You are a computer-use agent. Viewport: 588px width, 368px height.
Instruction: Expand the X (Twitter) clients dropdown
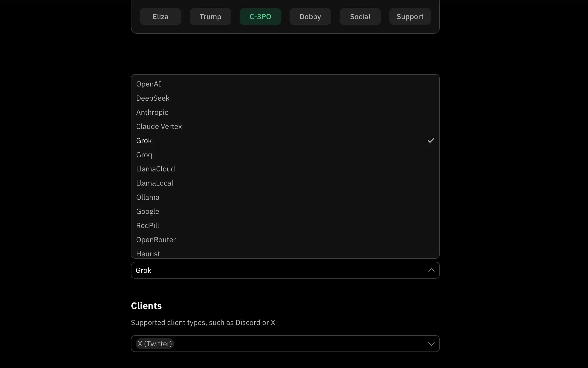432,343
